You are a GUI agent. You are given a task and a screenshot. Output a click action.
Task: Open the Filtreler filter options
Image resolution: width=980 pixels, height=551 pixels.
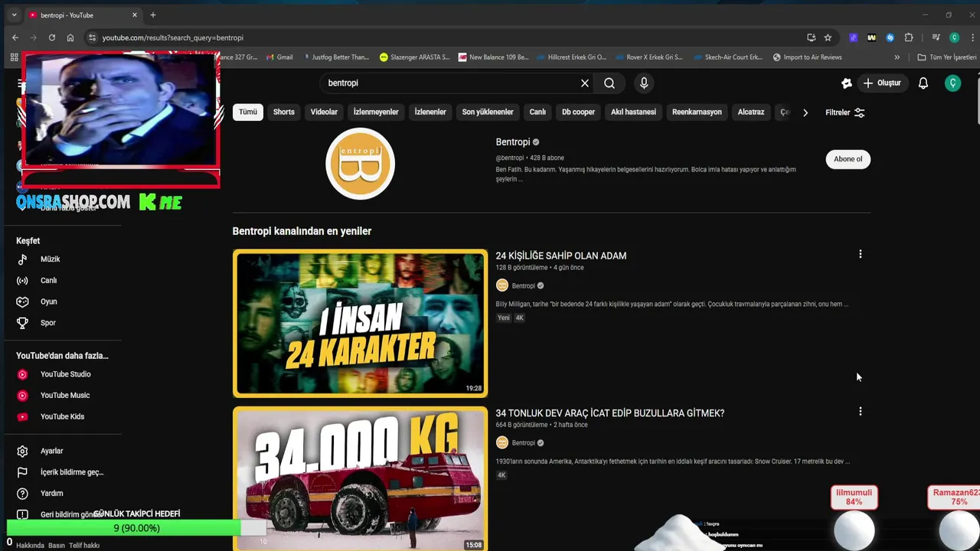coord(845,112)
